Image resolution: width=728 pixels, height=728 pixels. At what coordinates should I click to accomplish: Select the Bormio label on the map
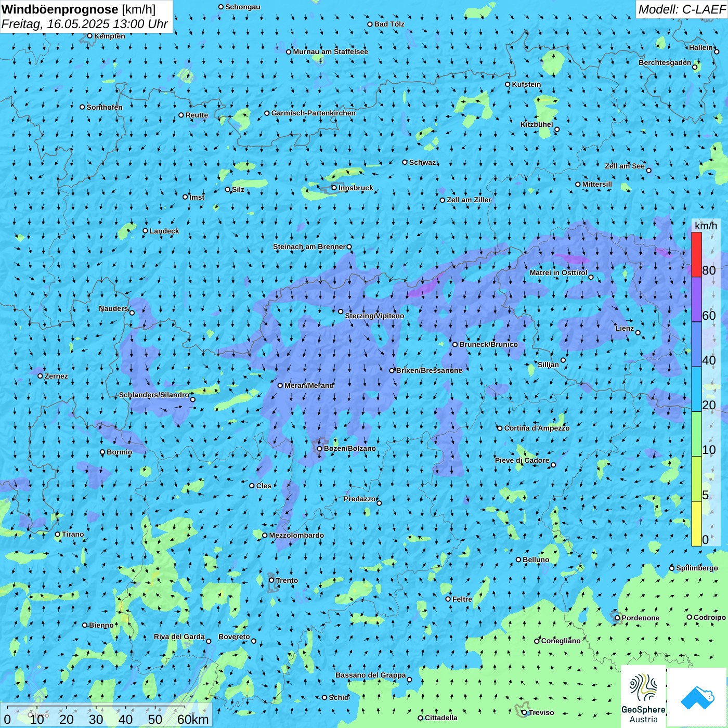tap(119, 452)
